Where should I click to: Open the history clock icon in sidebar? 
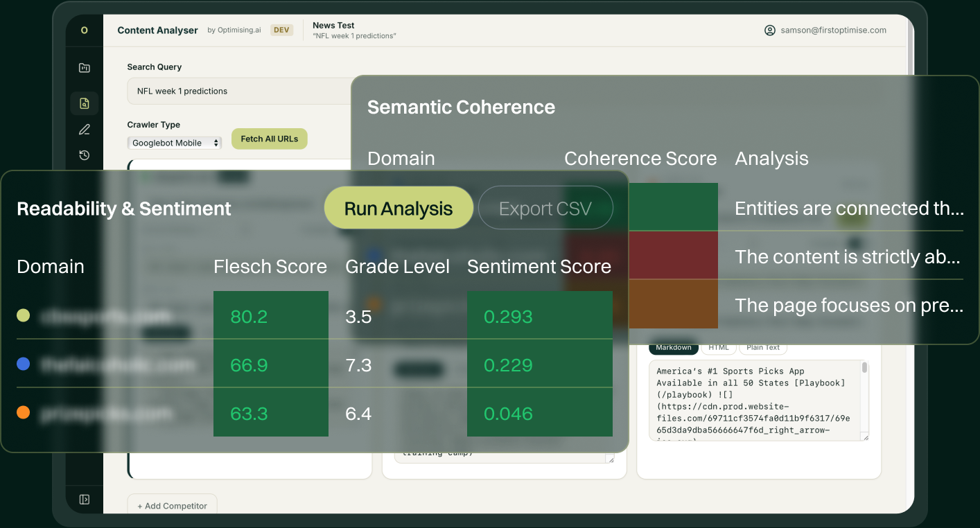click(85, 155)
